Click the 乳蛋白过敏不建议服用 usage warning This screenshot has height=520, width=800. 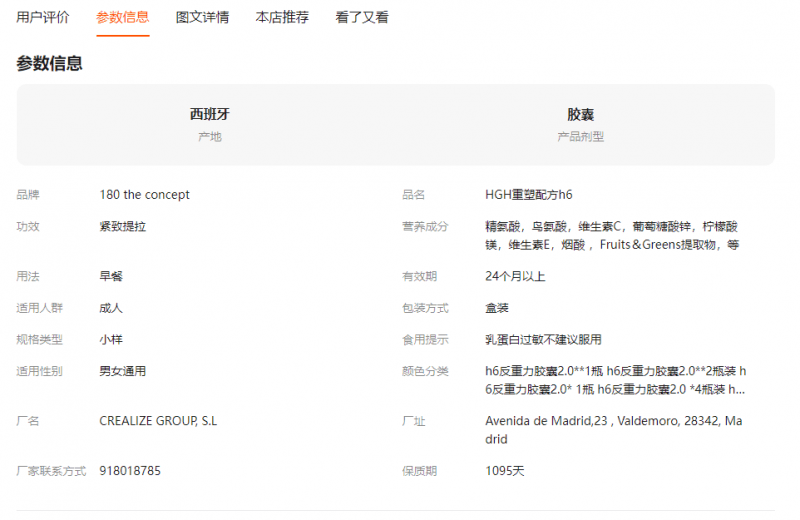click(x=543, y=340)
